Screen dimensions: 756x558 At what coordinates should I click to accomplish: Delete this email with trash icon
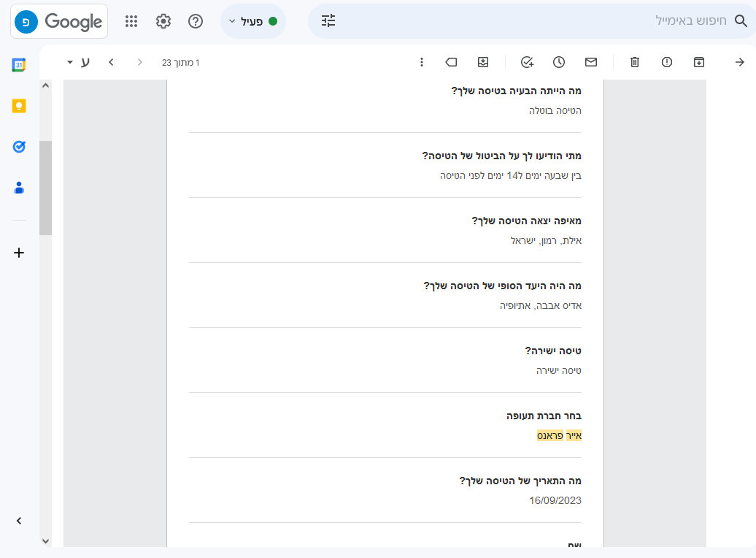(x=635, y=62)
